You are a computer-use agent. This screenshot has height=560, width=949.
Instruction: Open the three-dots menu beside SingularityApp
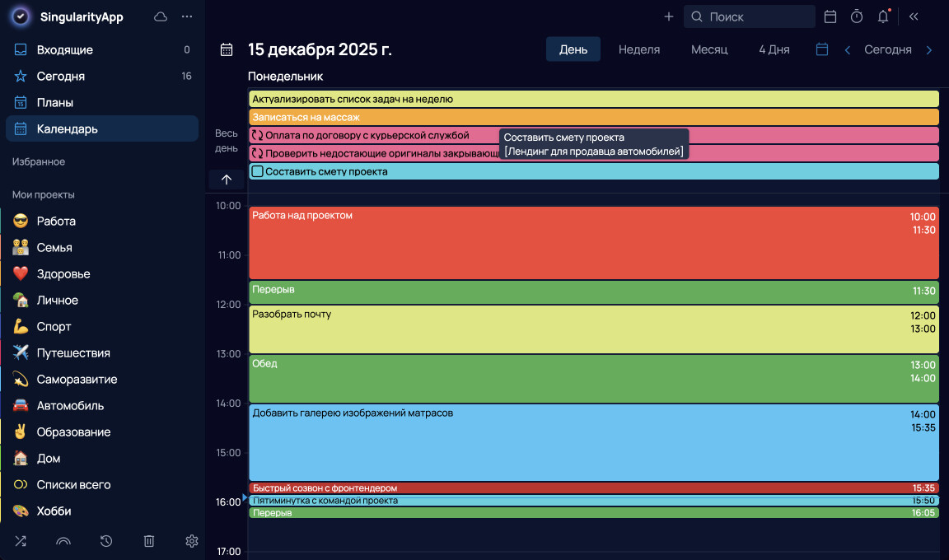(187, 16)
